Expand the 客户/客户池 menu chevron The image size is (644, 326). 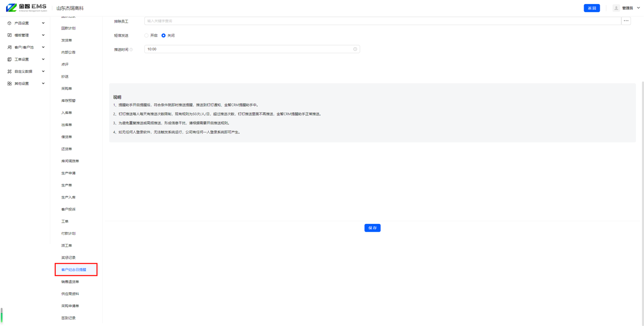click(43, 47)
